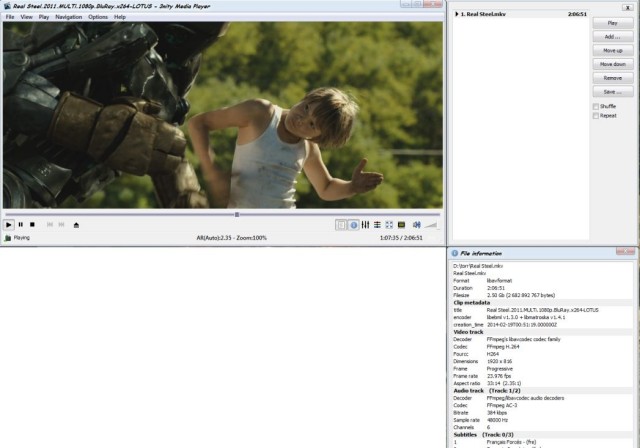The width and height of the screenshot is (640, 448).
Task: Click the seek bar handle
Action: tap(237, 214)
